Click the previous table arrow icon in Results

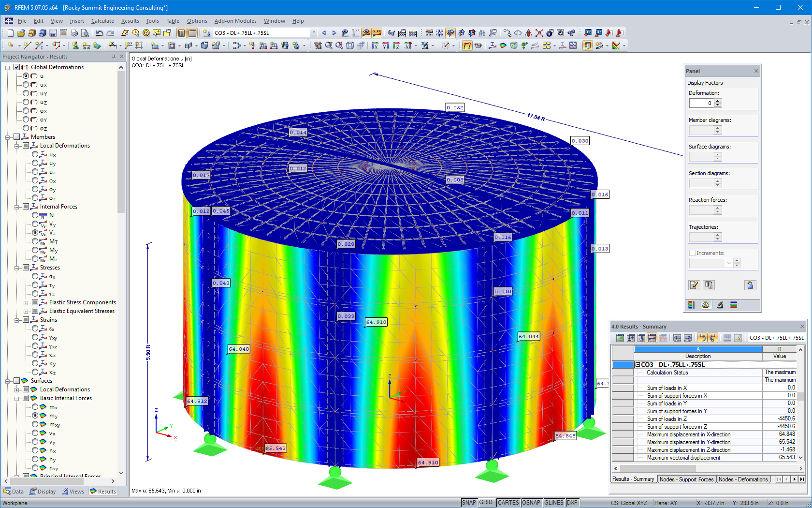tap(677, 338)
